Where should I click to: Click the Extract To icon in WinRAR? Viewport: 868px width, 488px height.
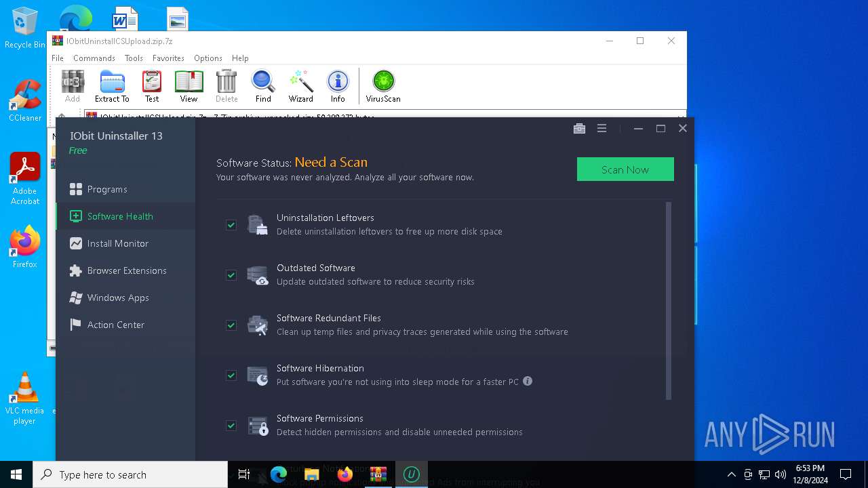pyautogui.click(x=112, y=86)
